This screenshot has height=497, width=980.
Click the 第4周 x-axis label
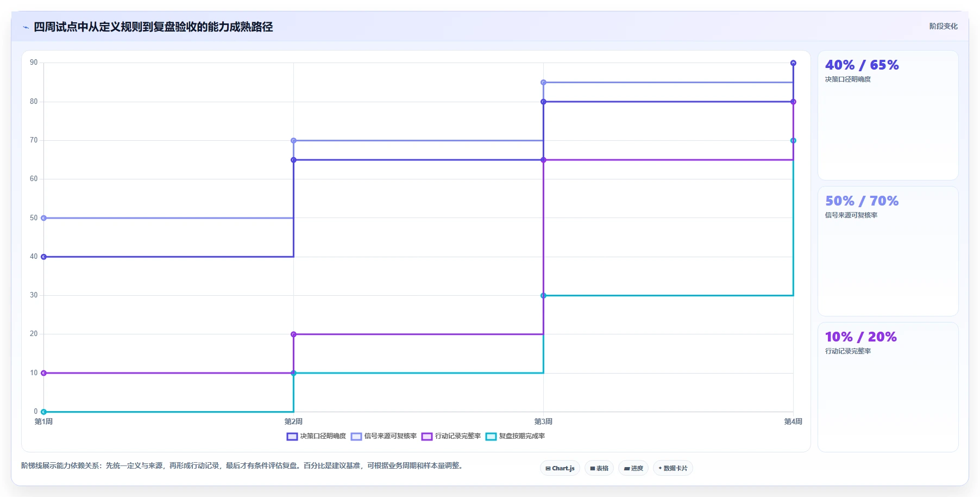[793, 421]
